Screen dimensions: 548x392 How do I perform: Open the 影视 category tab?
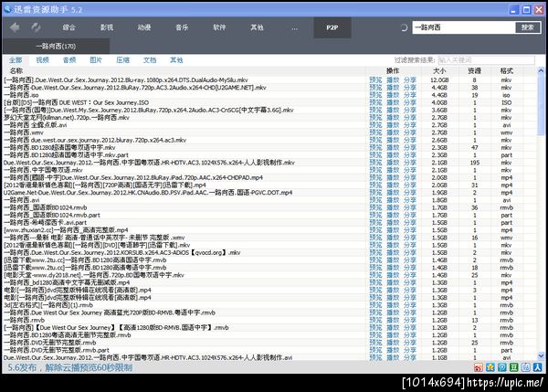(x=107, y=27)
